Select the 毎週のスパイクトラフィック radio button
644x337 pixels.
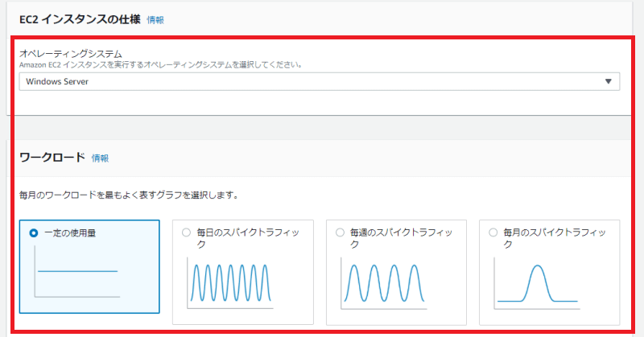(x=340, y=232)
